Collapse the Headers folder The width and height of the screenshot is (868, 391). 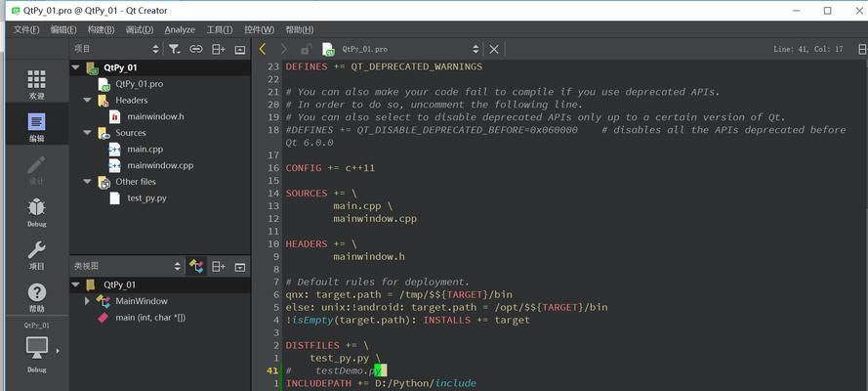(x=88, y=101)
